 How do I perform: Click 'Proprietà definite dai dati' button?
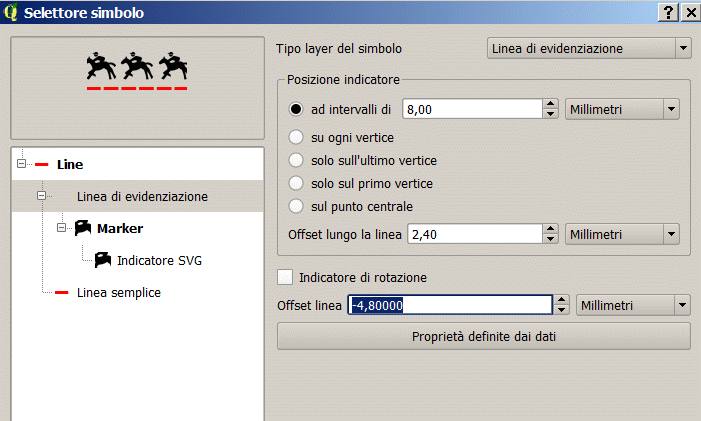tap(483, 336)
